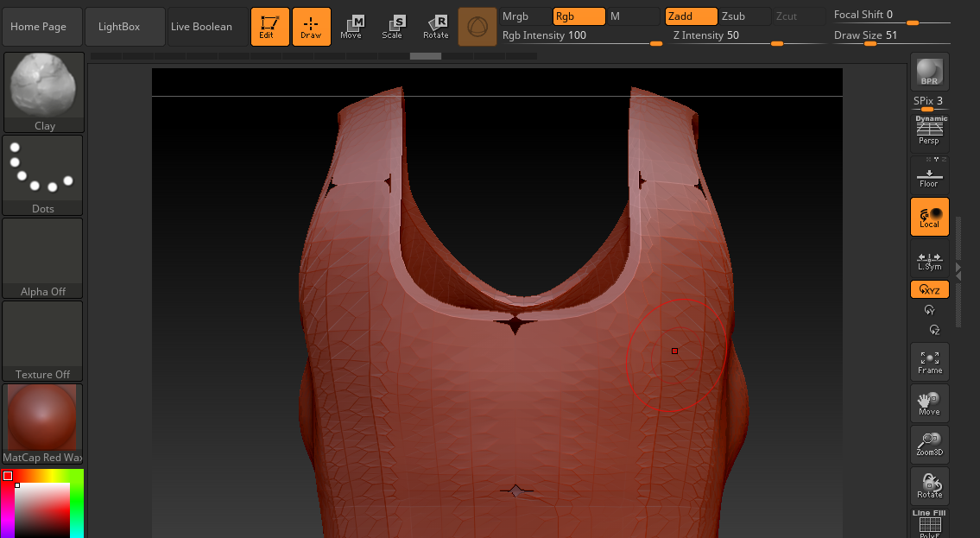Click the canvas scroll handle above document

(x=426, y=56)
